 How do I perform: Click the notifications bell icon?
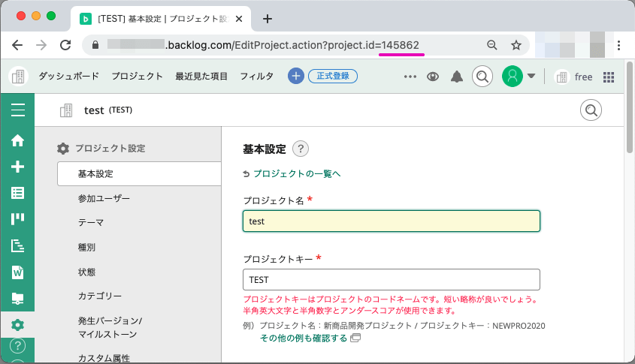point(457,76)
